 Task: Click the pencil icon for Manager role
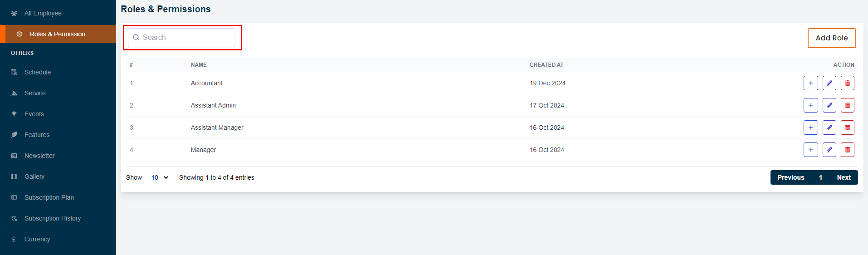coord(829,150)
